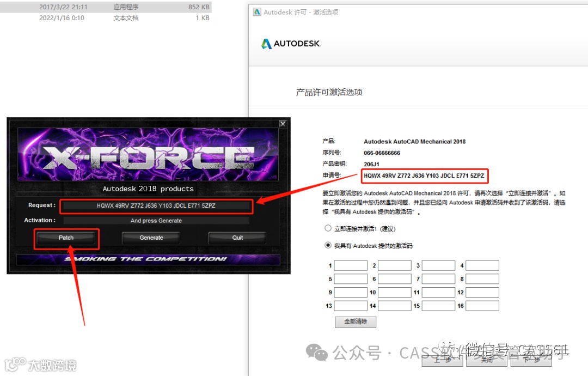This screenshot has height=376, width=588.
Task: Click the 产品许可激活选项 heading
Action: point(329,92)
